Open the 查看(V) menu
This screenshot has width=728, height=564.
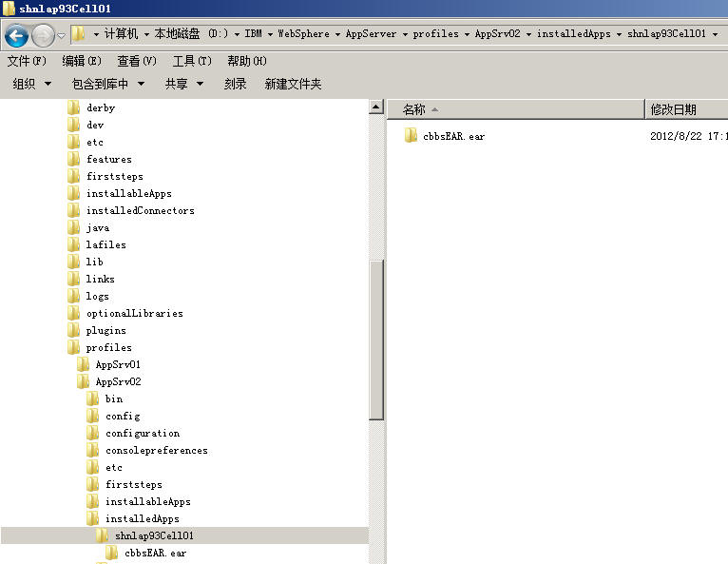click(x=137, y=61)
